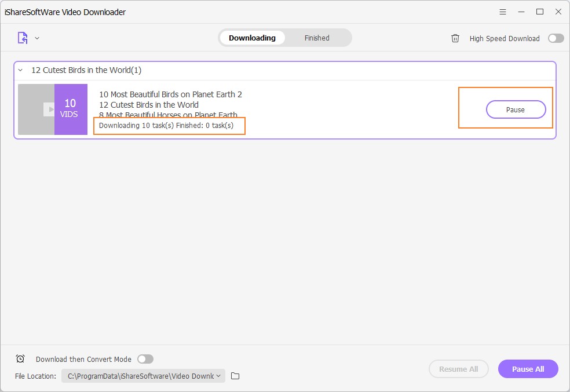Click the 'Download then Convert Mode' label

point(83,360)
